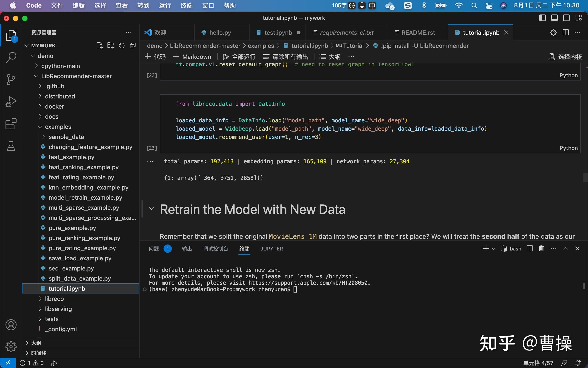Customize layout from title bar icon
Screen dimensions: 588x368
[x=579, y=18]
